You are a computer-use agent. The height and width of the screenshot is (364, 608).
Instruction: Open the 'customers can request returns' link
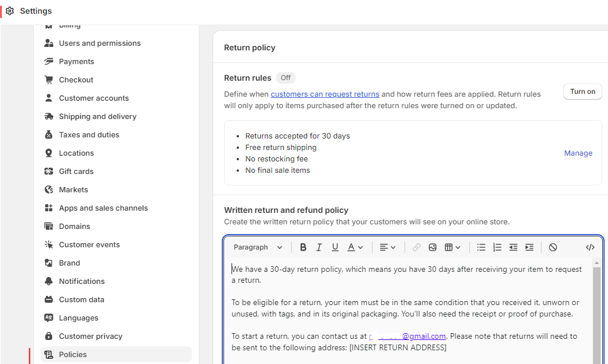point(325,94)
